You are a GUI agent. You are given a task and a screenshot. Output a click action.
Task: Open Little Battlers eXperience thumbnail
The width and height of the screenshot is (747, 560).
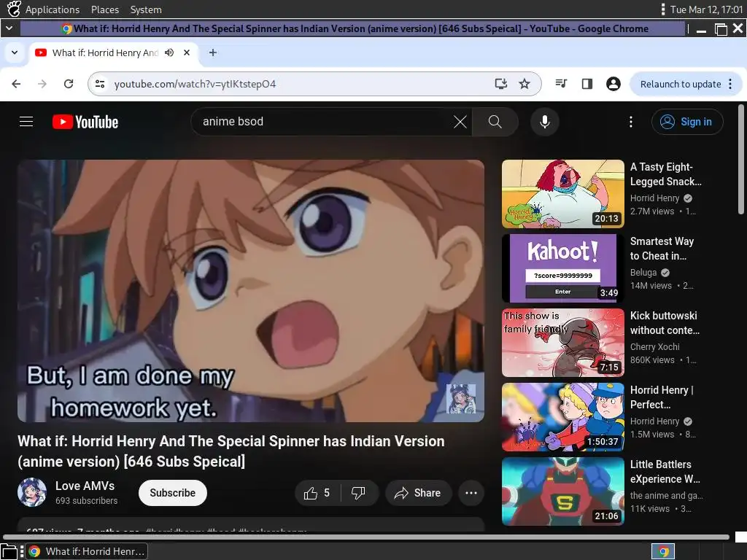point(562,491)
